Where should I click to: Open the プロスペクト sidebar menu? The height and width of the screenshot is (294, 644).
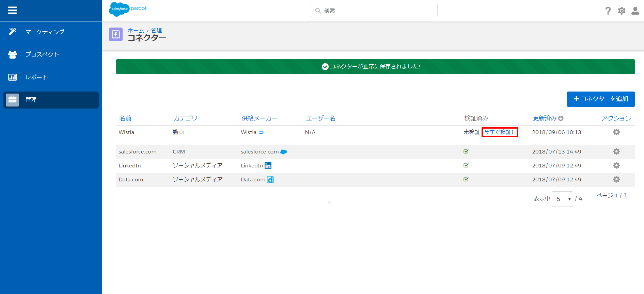pos(42,54)
